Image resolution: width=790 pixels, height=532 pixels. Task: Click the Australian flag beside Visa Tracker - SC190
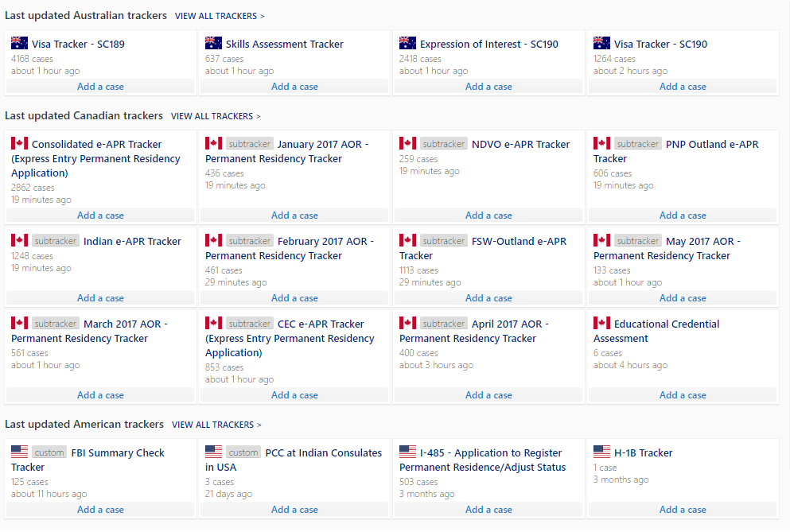[x=601, y=43]
